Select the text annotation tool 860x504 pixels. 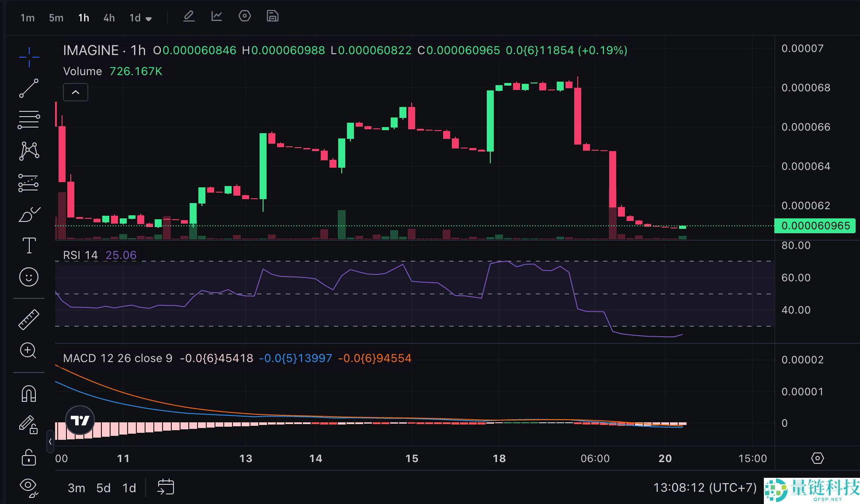coord(29,245)
